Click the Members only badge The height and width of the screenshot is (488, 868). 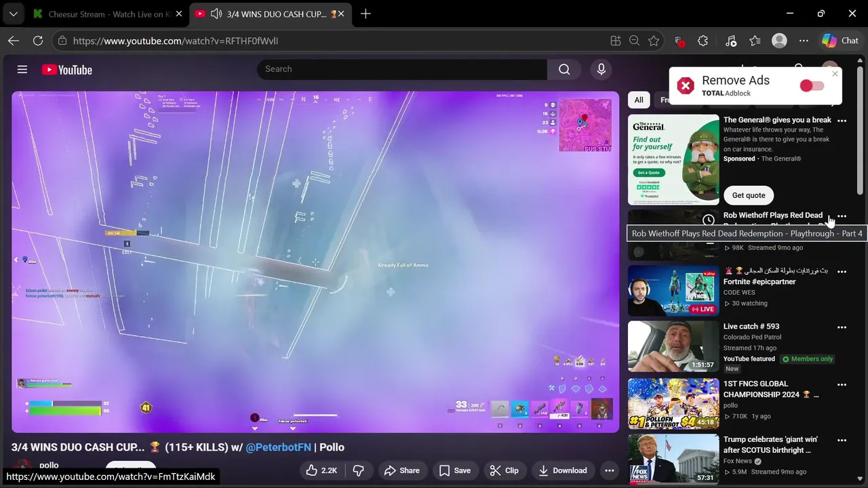(x=808, y=359)
